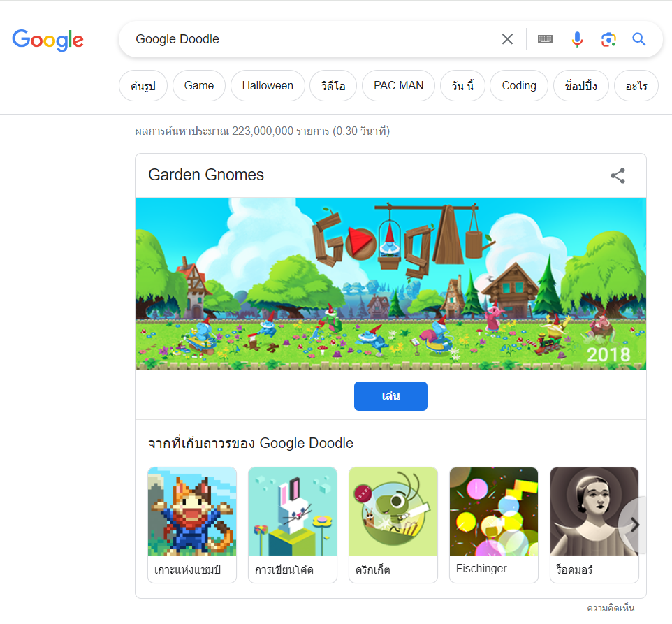Select the Coding filter chip
This screenshot has height=624, width=672.
coord(518,86)
